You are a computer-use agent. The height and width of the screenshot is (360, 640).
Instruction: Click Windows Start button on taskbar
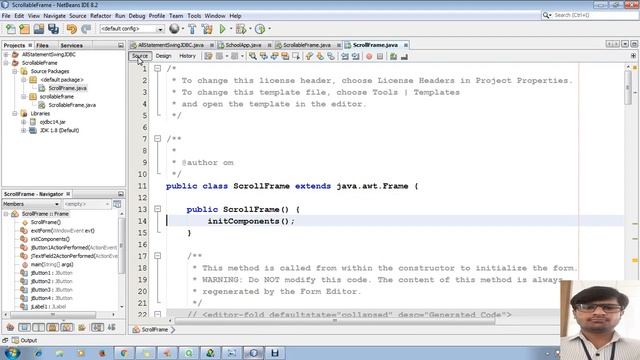click(x=12, y=353)
